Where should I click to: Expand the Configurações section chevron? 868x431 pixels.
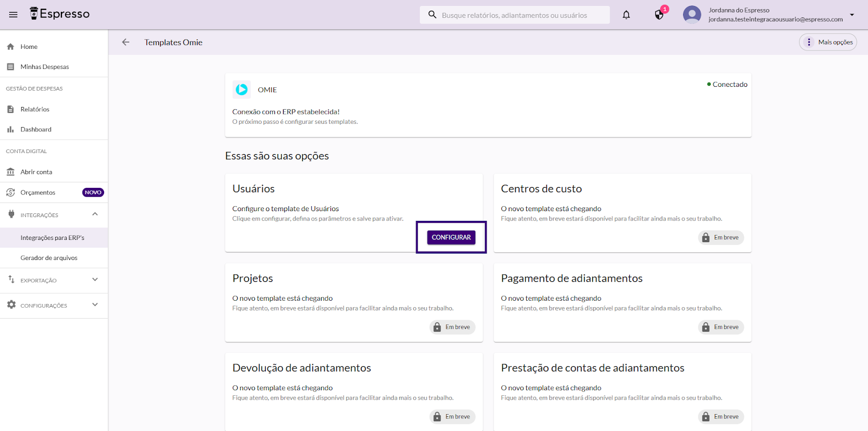tap(95, 305)
